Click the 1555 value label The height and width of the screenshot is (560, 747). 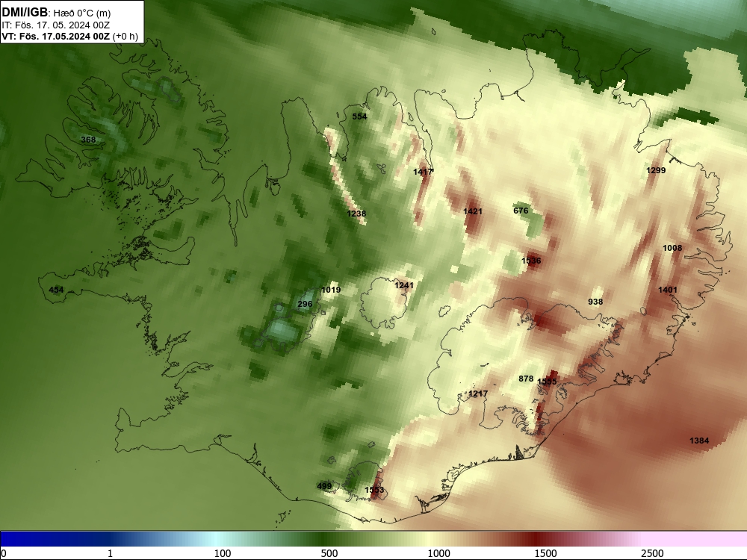click(547, 382)
